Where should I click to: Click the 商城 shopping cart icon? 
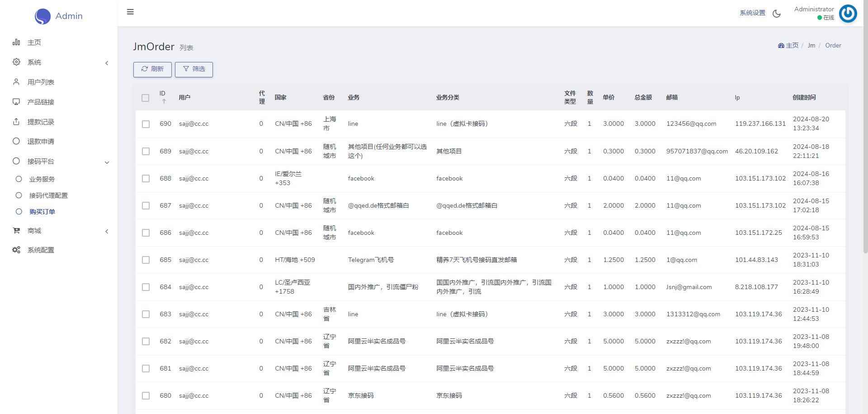tap(16, 231)
